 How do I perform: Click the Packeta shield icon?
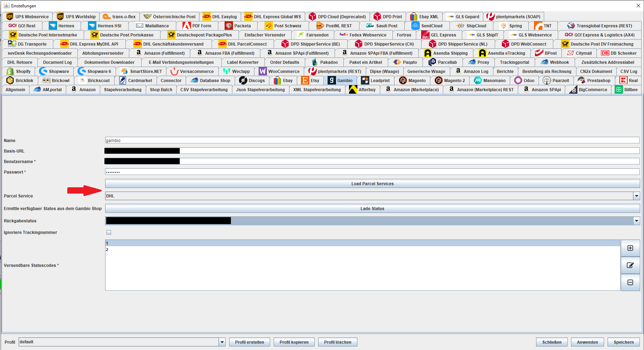coord(229,26)
